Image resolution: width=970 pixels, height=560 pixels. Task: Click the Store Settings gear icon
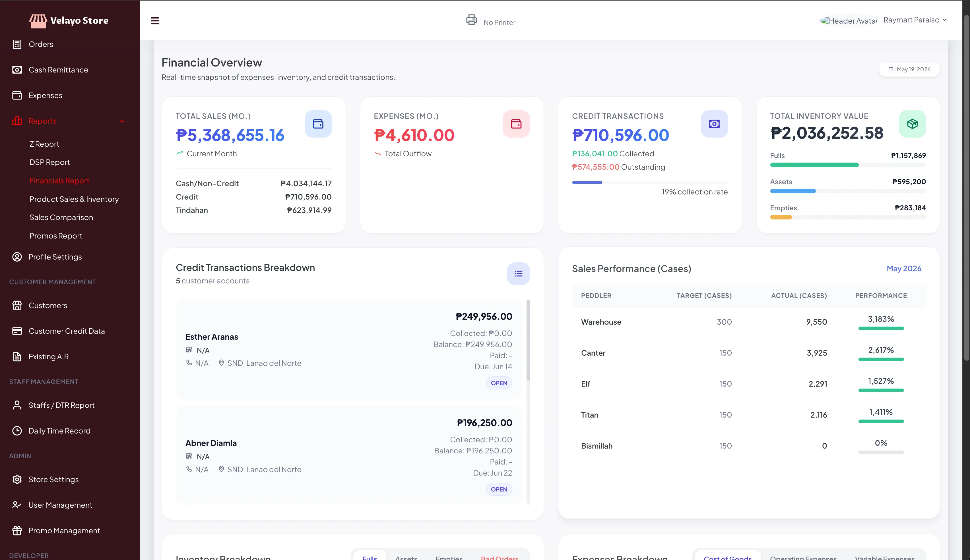point(17,479)
